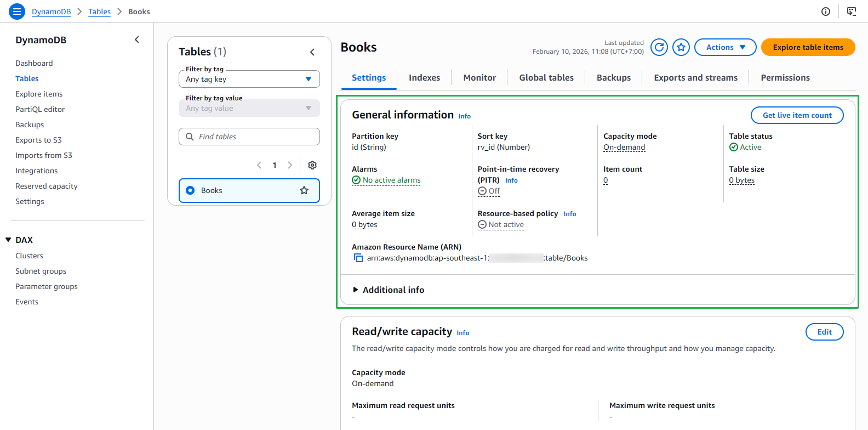Viewport: 868px width, 430px height.
Task: Star the Books table in the list
Action: [x=304, y=190]
